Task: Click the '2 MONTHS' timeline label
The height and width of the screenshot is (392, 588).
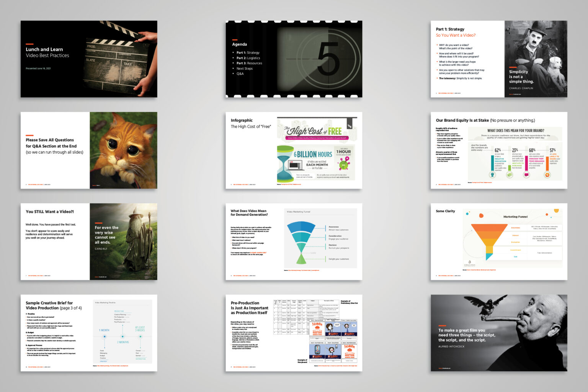Action: tap(123, 342)
